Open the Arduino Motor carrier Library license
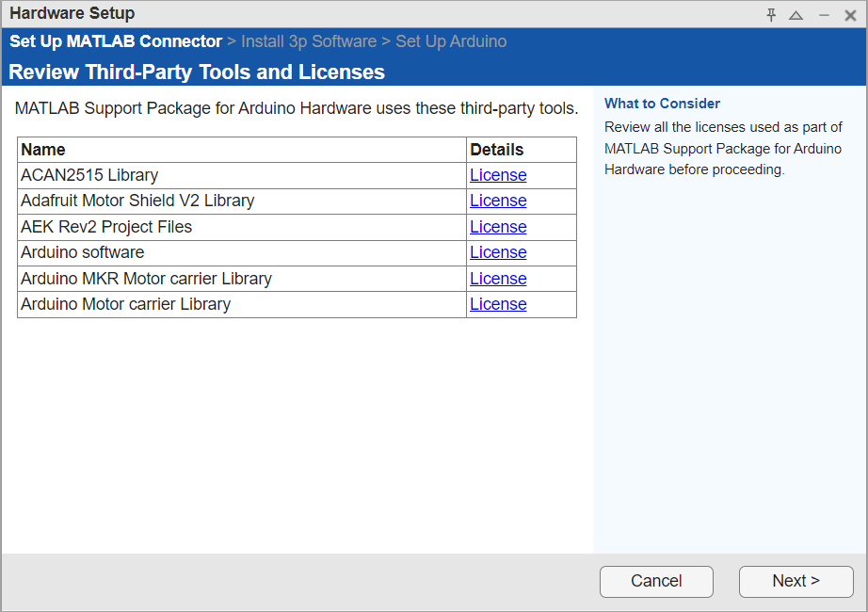This screenshot has height=612, width=868. click(498, 304)
